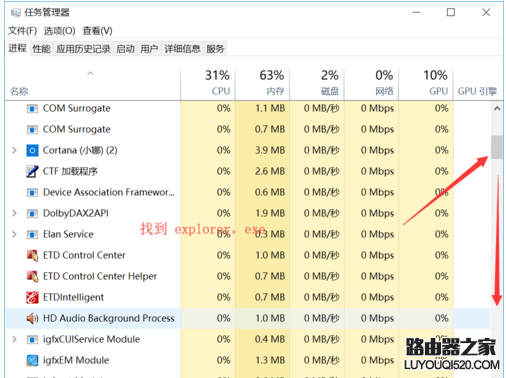Sort by the 内存 column header
Screen dimensions: 506x378
pyautogui.click(x=263, y=84)
